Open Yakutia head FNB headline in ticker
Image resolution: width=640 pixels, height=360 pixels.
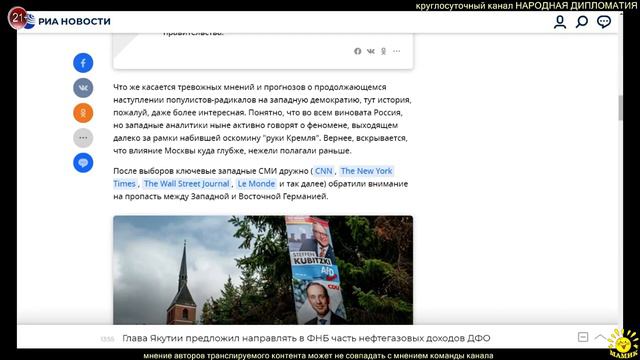coord(306,338)
